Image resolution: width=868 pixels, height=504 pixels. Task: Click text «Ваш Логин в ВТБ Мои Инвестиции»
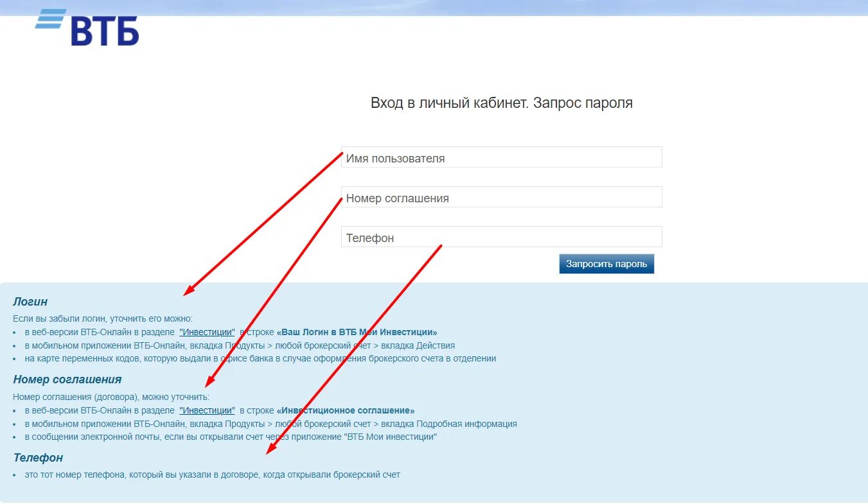point(357,332)
